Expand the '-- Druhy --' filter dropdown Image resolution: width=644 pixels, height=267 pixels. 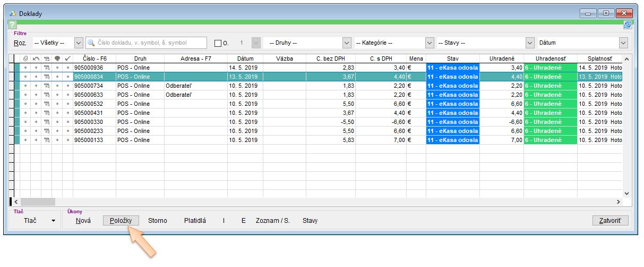[347, 43]
